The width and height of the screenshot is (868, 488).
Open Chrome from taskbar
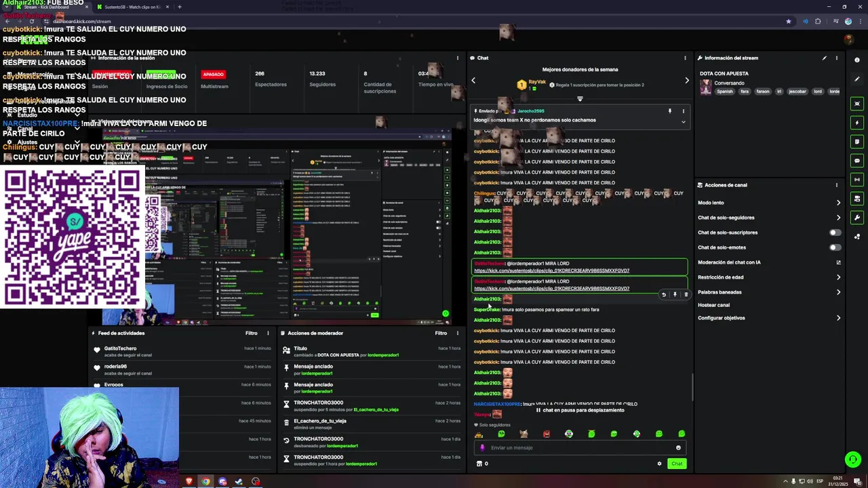click(x=205, y=482)
